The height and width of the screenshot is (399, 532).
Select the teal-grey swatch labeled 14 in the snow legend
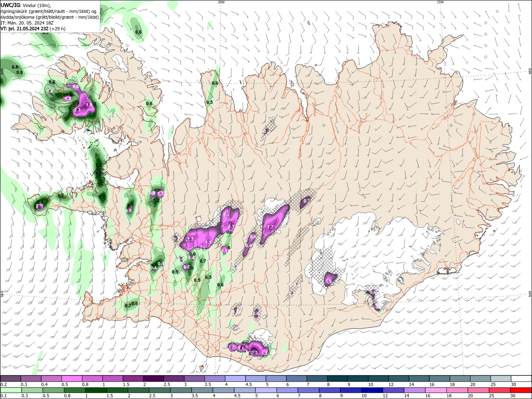418,379
